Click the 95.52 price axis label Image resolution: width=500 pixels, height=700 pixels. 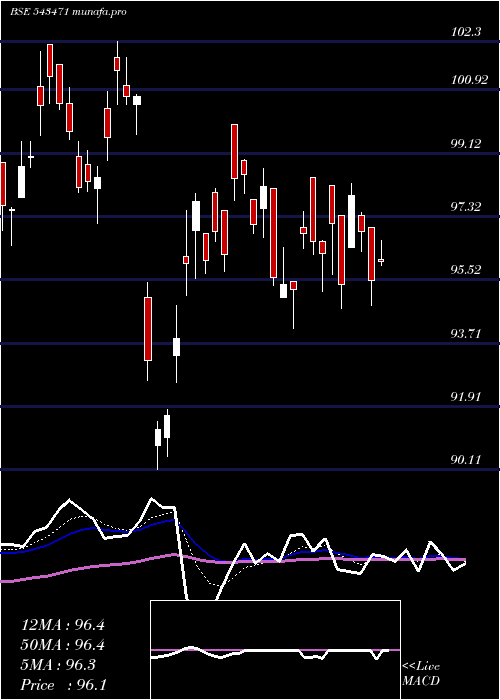[x=466, y=270]
